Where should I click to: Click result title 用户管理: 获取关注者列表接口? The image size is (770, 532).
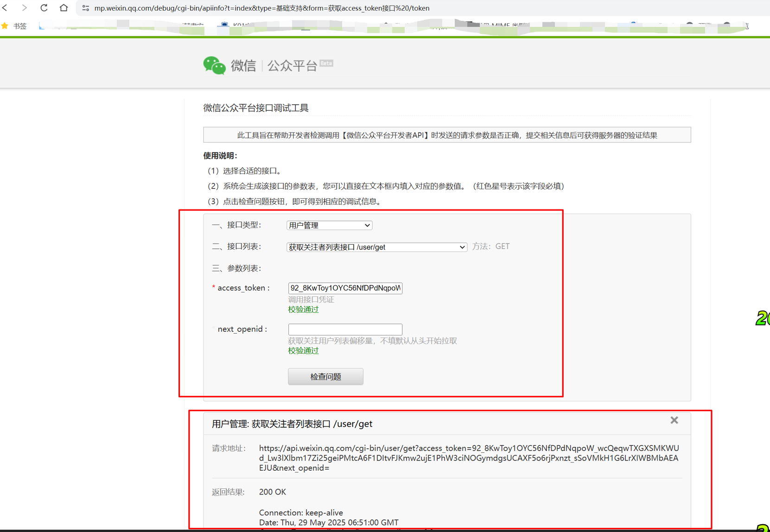[292, 424]
